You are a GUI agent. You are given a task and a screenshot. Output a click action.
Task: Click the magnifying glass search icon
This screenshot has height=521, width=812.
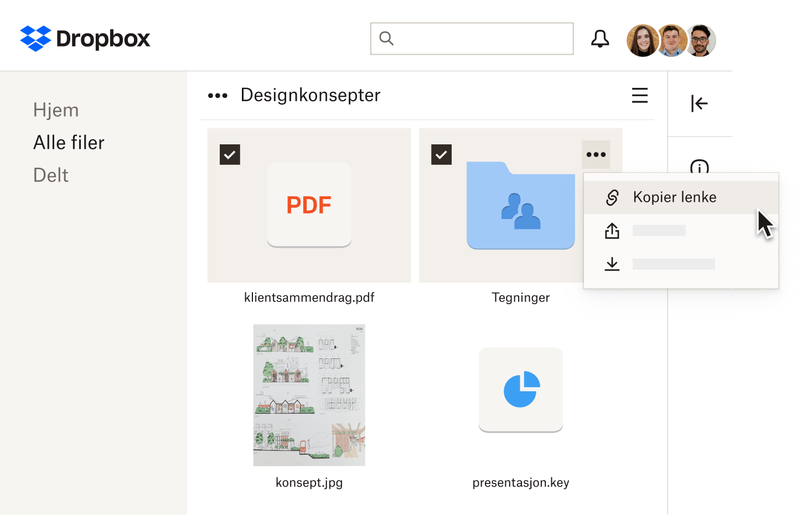386,38
